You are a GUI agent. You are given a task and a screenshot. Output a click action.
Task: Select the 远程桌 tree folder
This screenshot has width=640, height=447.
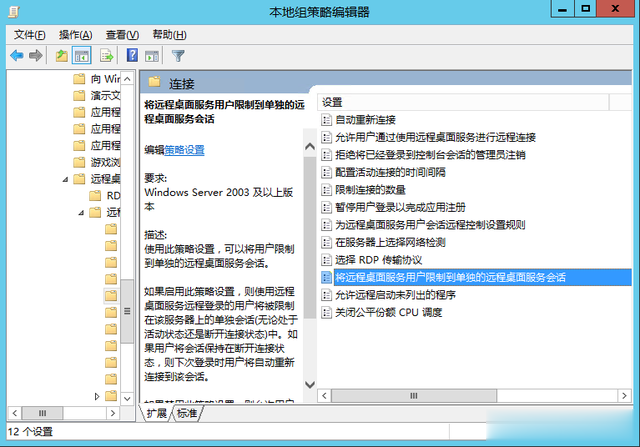pyautogui.click(x=105, y=179)
